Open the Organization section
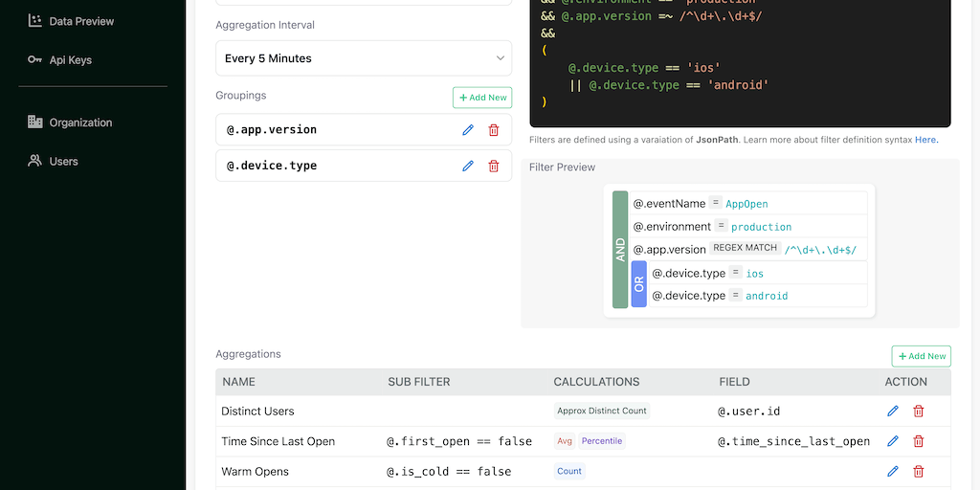This screenshot has width=980, height=490. pos(80,122)
